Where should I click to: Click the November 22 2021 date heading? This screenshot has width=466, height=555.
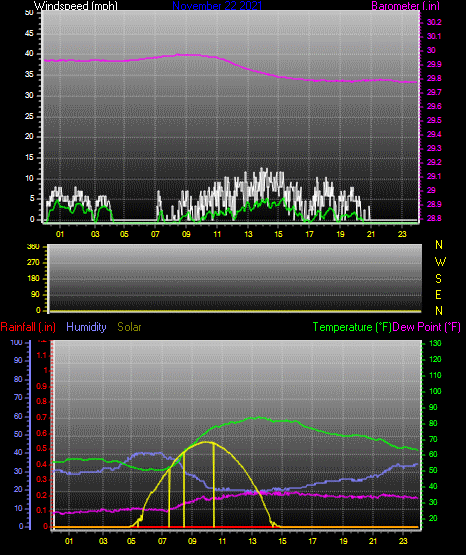pos(217,5)
